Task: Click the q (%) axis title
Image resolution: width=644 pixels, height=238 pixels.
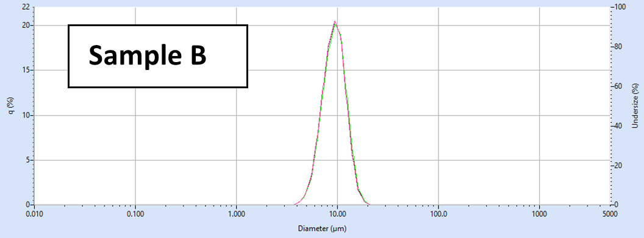Action: point(12,106)
